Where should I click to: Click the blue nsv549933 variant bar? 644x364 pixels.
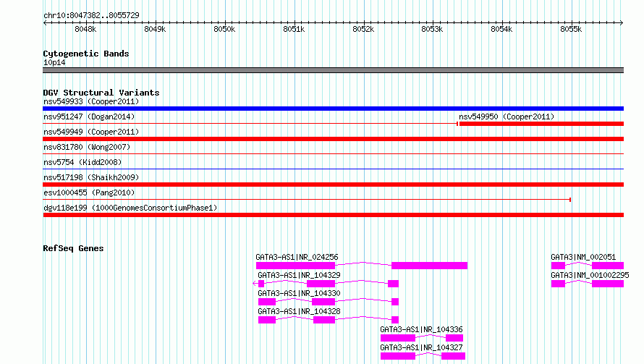(x=333, y=109)
